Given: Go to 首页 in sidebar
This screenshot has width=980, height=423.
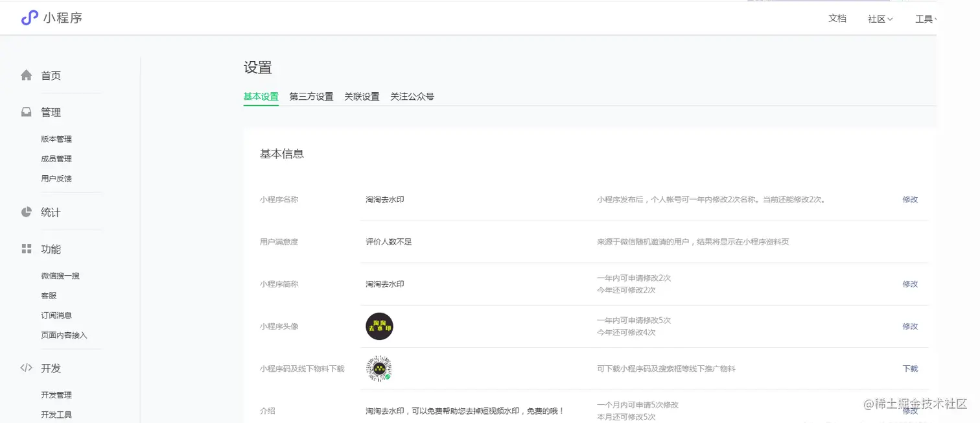Looking at the screenshot, I should click(x=51, y=76).
